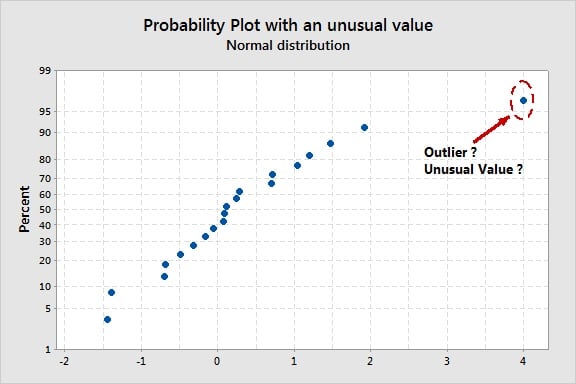Select the 'Percent' y-axis label

point(24,209)
